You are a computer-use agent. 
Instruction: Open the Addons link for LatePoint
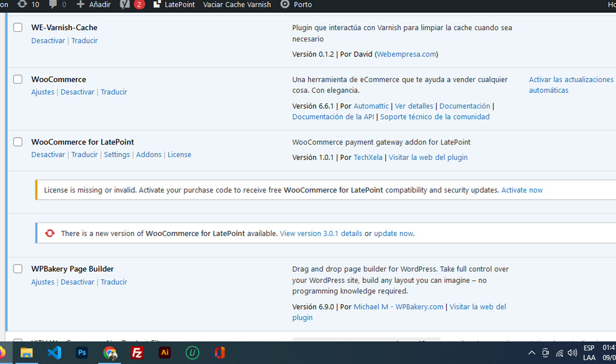pyautogui.click(x=149, y=155)
